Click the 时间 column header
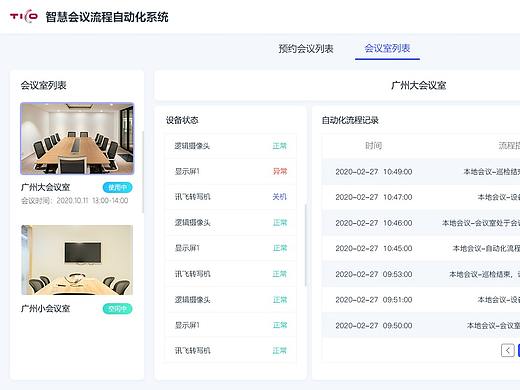The image size is (520, 390). (374, 146)
